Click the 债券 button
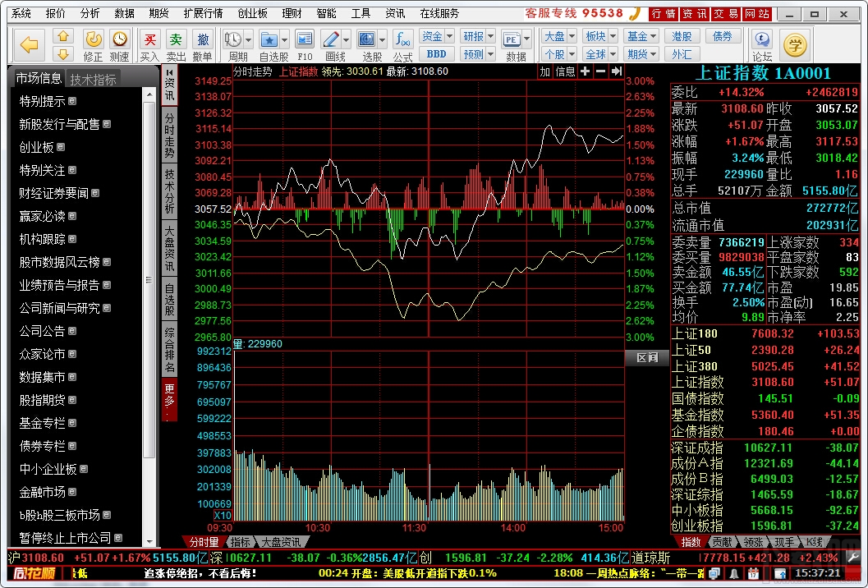The height and width of the screenshot is (588, 868). click(723, 36)
